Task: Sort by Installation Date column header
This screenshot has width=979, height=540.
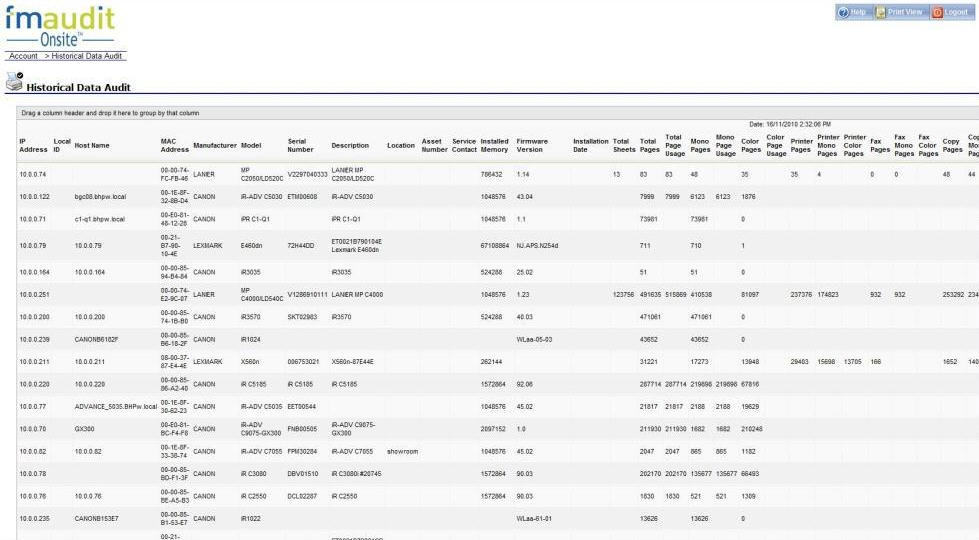Action: pyautogui.click(x=591, y=145)
